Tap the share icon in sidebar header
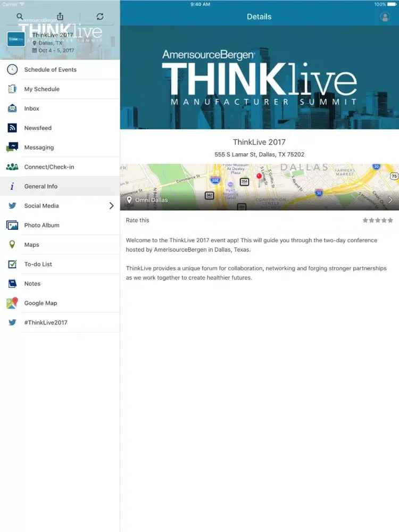399x532 pixels. click(x=60, y=16)
